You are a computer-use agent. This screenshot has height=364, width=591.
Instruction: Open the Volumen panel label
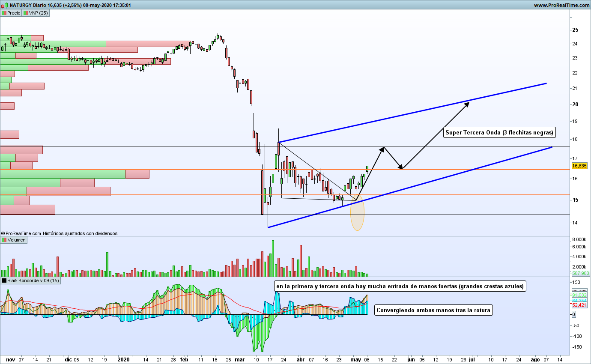click(16, 240)
